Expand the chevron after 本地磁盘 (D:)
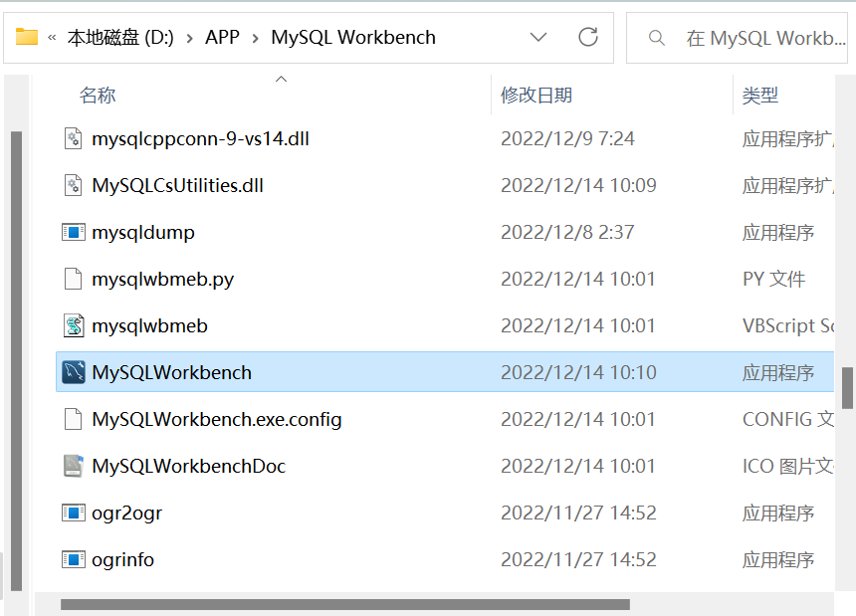Image resolution: width=856 pixels, height=616 pixels. tap(190, 38)
